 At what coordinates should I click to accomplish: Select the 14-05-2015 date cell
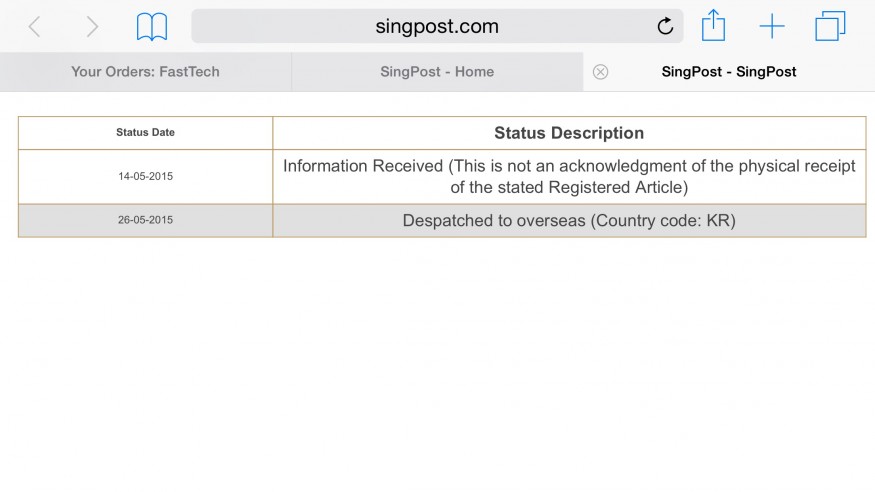145,177
